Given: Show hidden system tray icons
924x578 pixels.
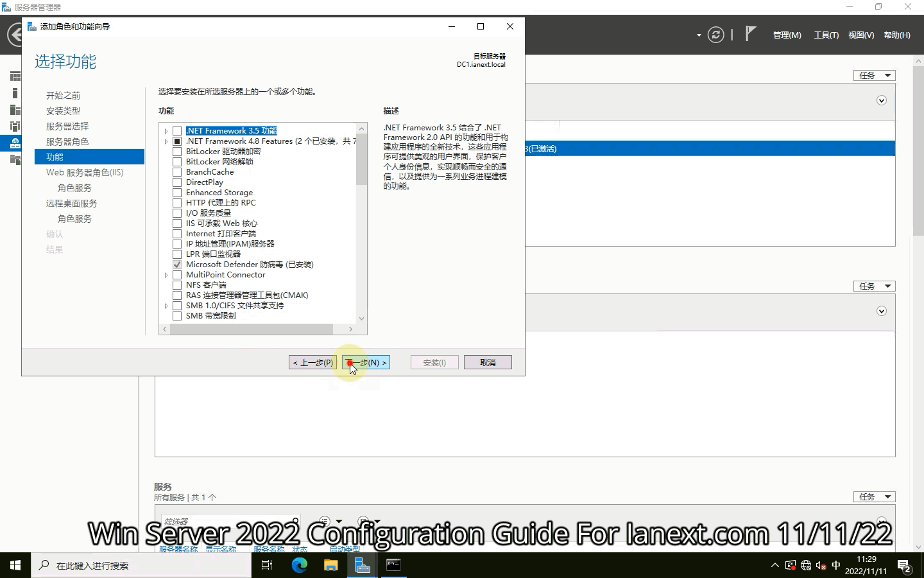Looking at the screenshot, I should point(775,565).
